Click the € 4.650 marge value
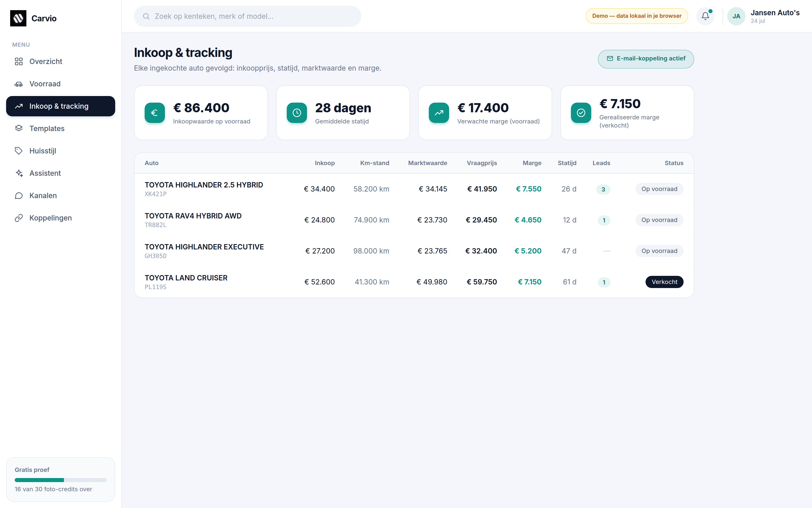Image resolution: width=812 pixels, height=508 pixels. (x=528, y=220)
